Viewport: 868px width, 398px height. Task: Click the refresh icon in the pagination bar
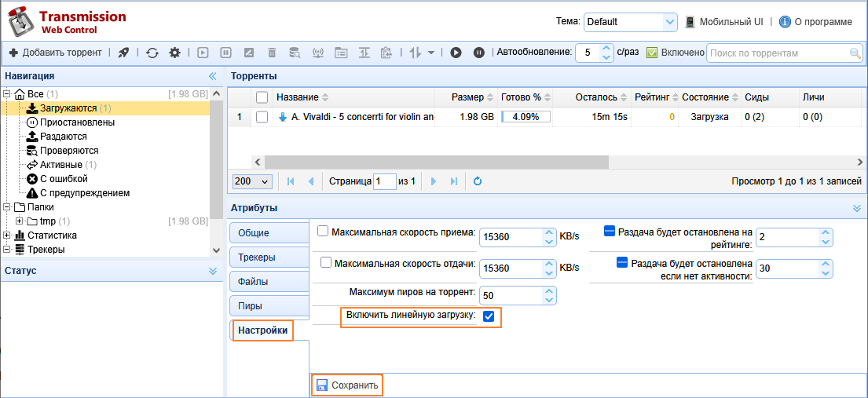coord(477,181)
